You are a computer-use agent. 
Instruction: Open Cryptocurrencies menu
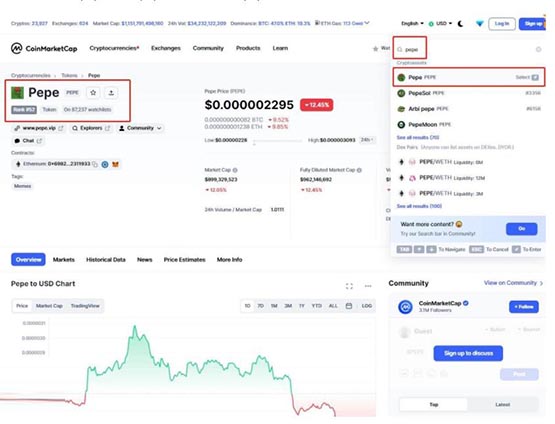pyautogui.click(x=114, y=48)
